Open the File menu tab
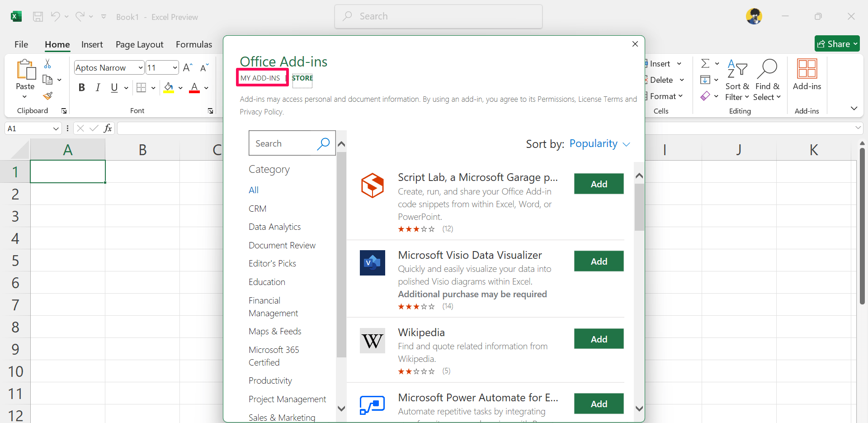This screenshot has height=423, width=868. [x=21, y=44]
